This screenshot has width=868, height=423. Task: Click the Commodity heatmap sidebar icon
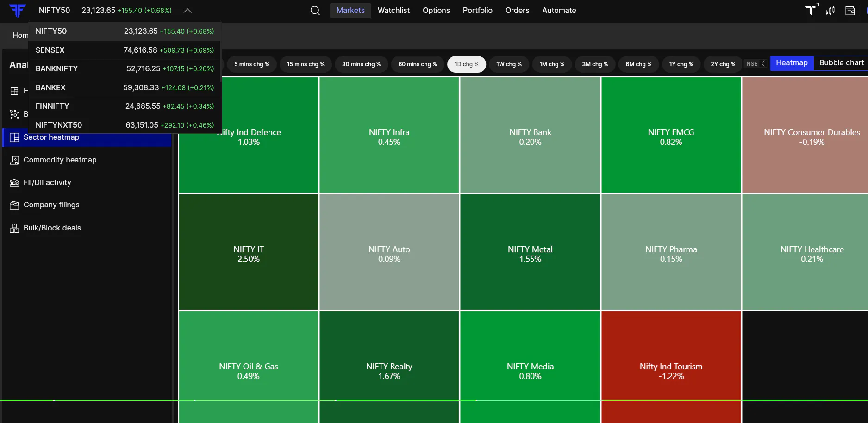(x=14, y=160)
